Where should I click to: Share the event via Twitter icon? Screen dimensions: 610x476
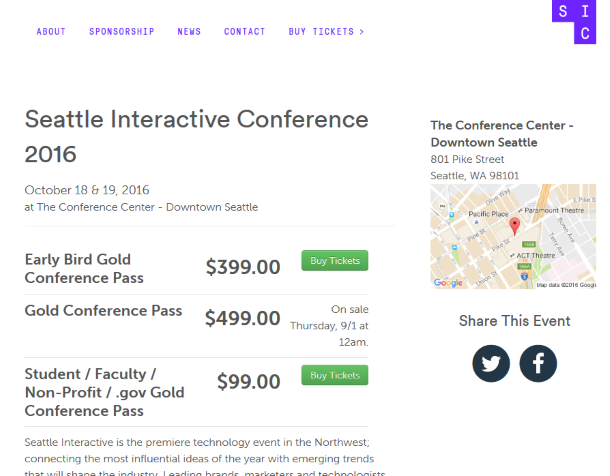[491, 363]
